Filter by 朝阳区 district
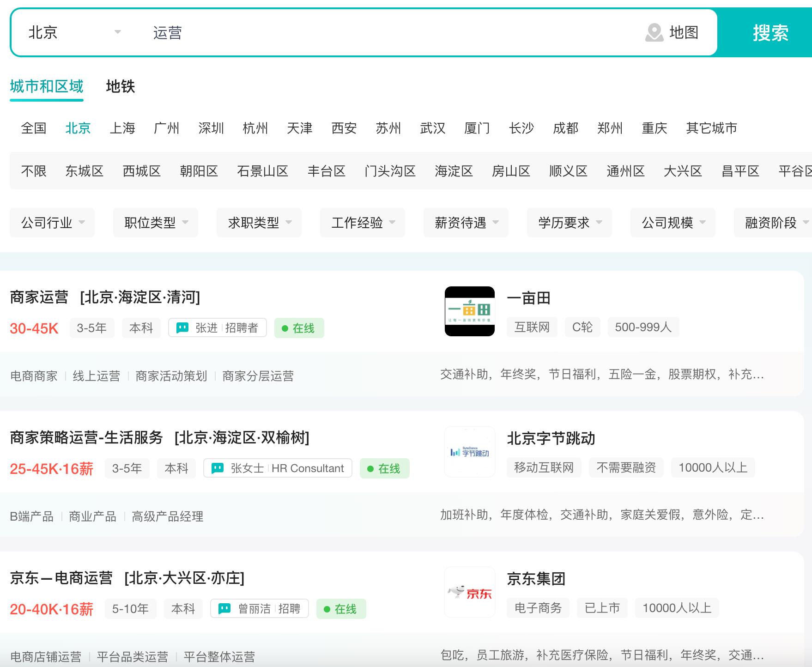The image size is (812, 667). click(199, 171)
